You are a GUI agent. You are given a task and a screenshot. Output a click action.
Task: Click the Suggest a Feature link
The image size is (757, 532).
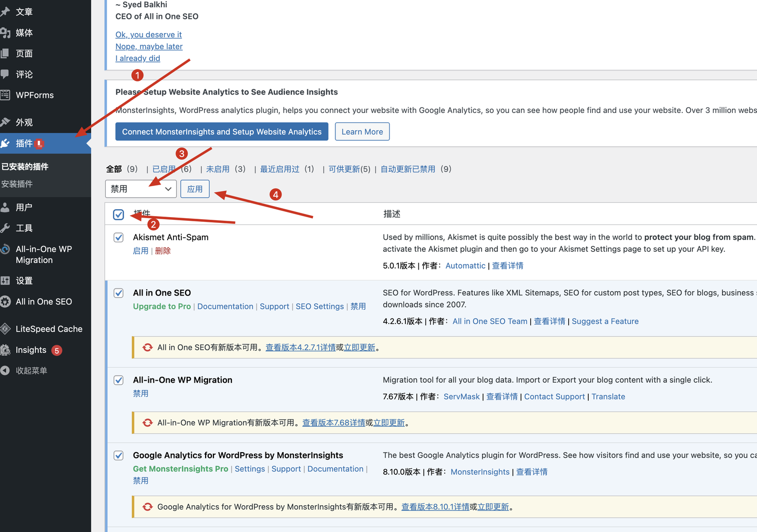[605, 322]
